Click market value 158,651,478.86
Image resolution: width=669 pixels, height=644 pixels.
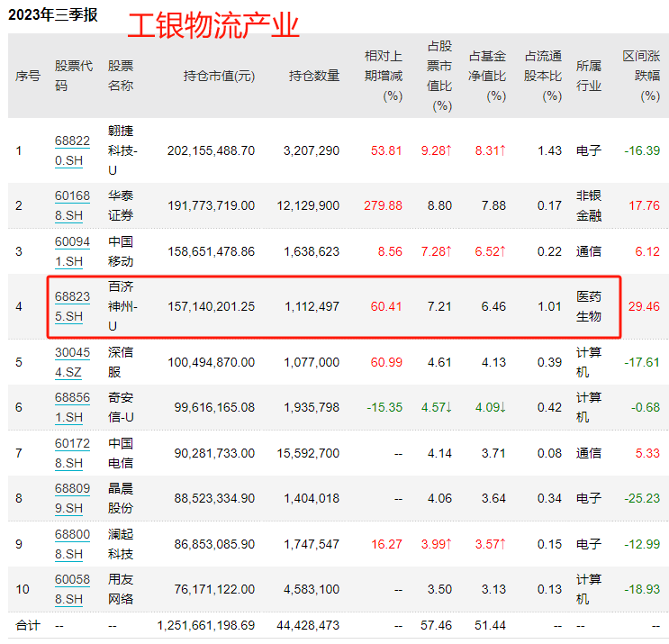pos(211,251)
